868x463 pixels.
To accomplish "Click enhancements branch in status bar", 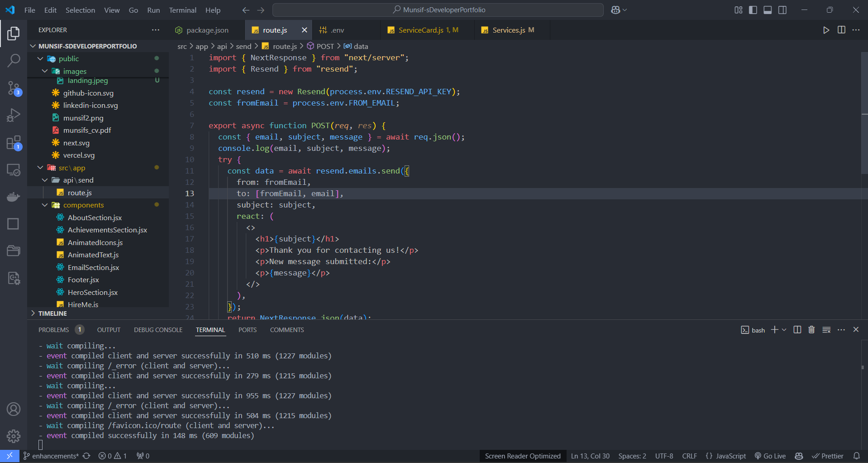I will [51, 456].
